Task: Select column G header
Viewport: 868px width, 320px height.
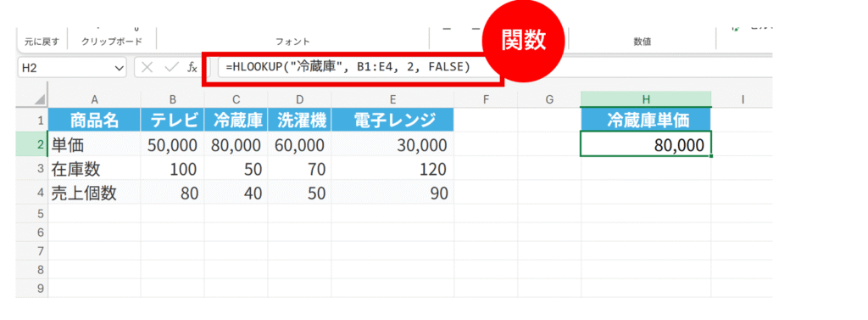Action: pyautogui.click(x=549, y=99)
